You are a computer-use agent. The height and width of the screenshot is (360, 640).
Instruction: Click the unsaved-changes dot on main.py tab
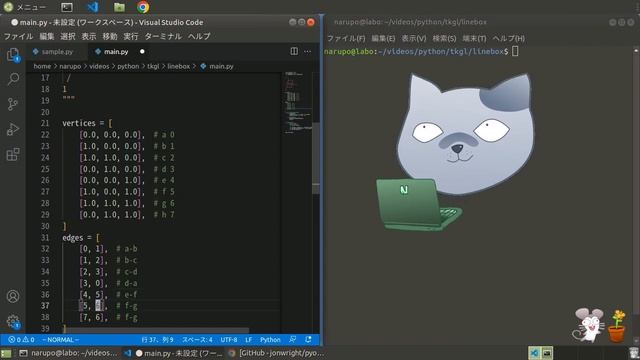[x=142, y=51]
